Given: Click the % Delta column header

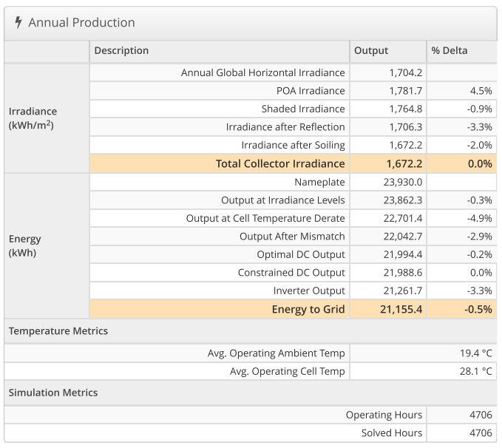Looking at the screenshot, I should [x=450, y=51].
